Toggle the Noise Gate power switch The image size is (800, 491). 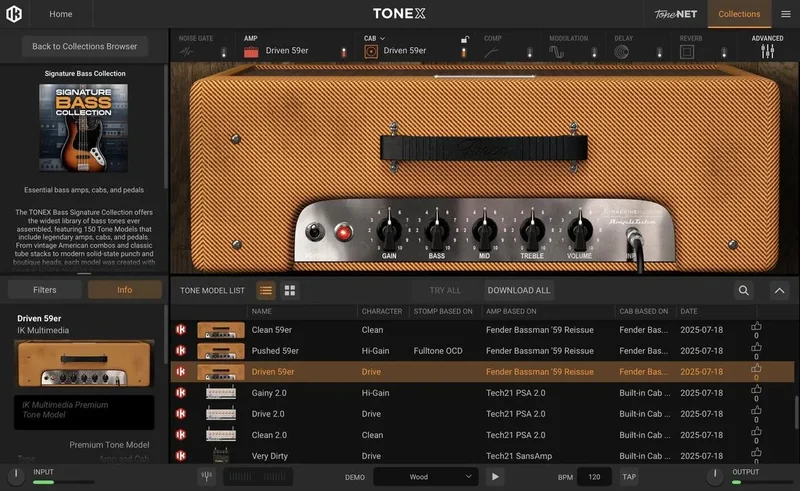(223, 52)
